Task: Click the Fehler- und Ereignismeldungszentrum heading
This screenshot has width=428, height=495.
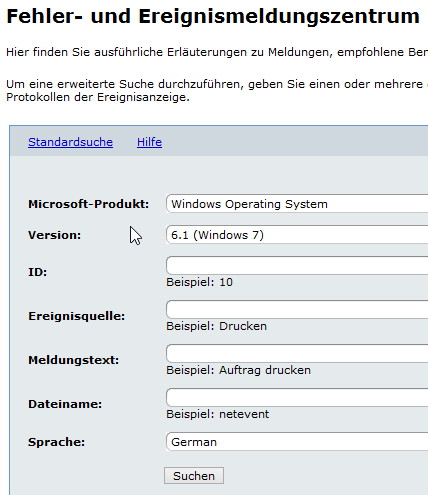Action: tap(213, 16)
